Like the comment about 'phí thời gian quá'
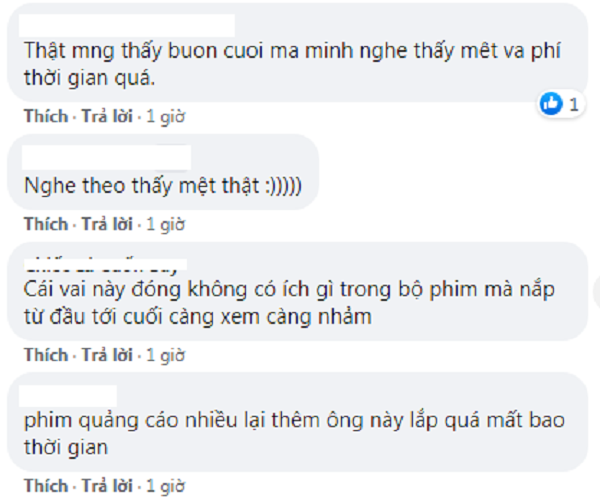This screenshot has height=499, width=600. pos(46,116)
